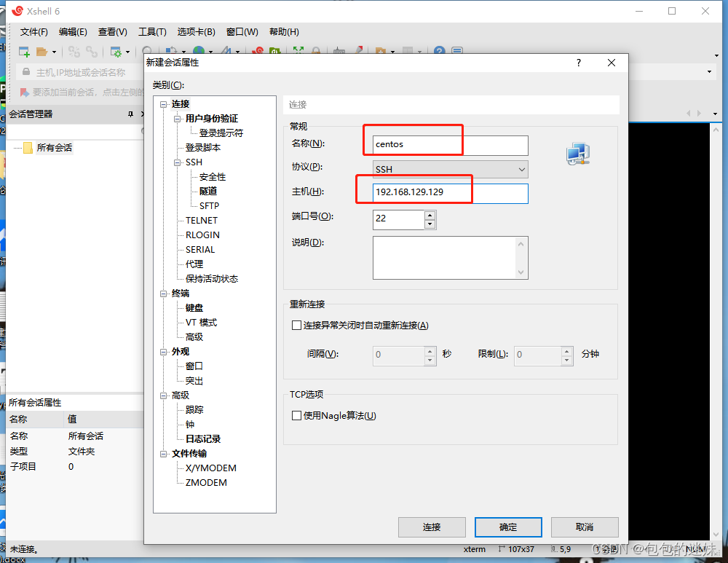Select TELNET in the category tree
The image size is (728, 563).
202,221
